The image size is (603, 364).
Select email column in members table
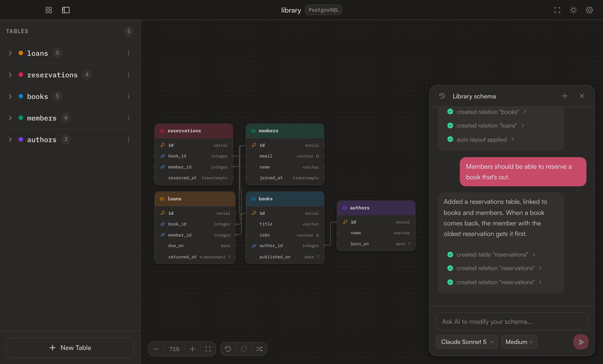285,156
